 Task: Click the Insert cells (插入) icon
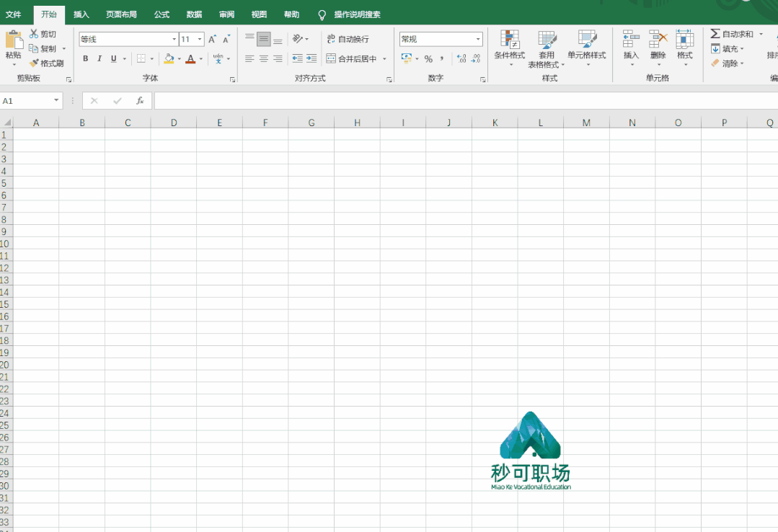pos(631,39)
